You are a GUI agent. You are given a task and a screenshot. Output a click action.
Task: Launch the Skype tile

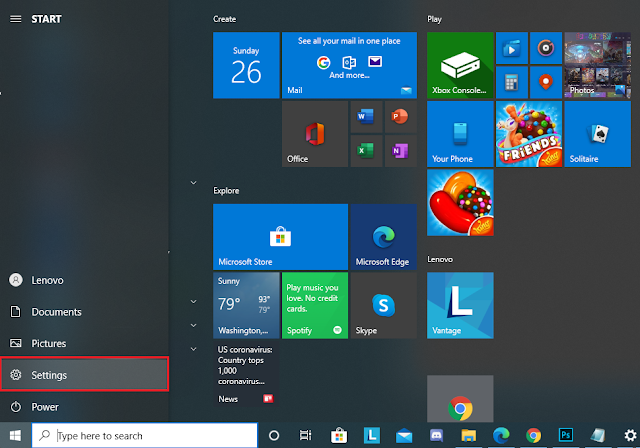[384, 305]
